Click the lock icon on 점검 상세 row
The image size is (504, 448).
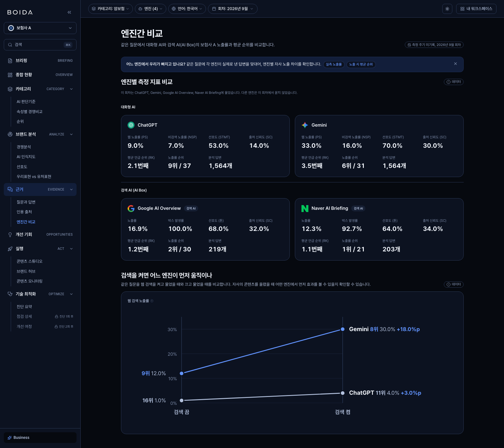pos(56,317)
